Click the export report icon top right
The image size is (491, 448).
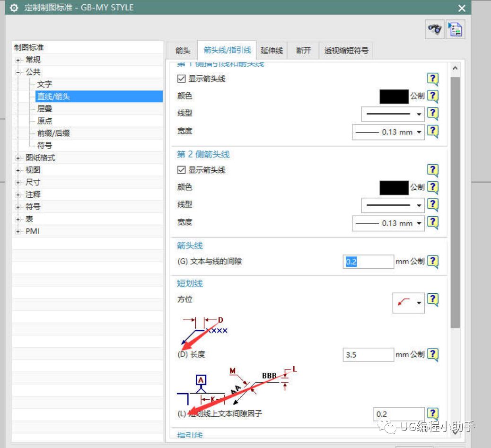click(x=455, y=29)
